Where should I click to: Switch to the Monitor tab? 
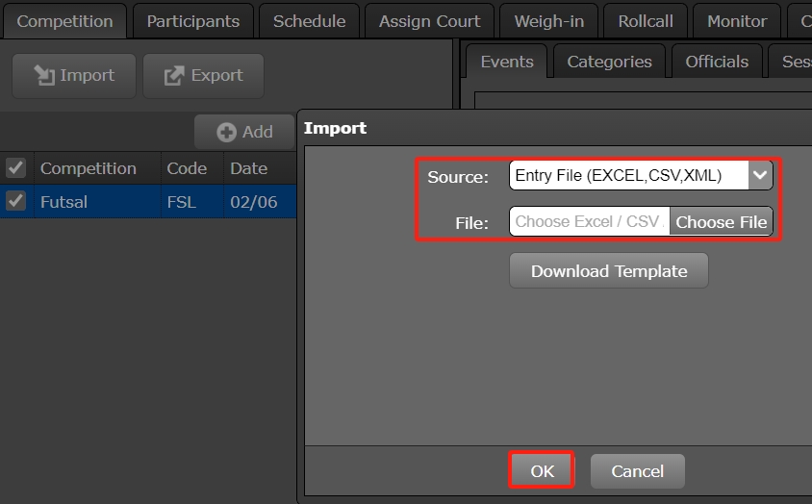click(737, 21)
